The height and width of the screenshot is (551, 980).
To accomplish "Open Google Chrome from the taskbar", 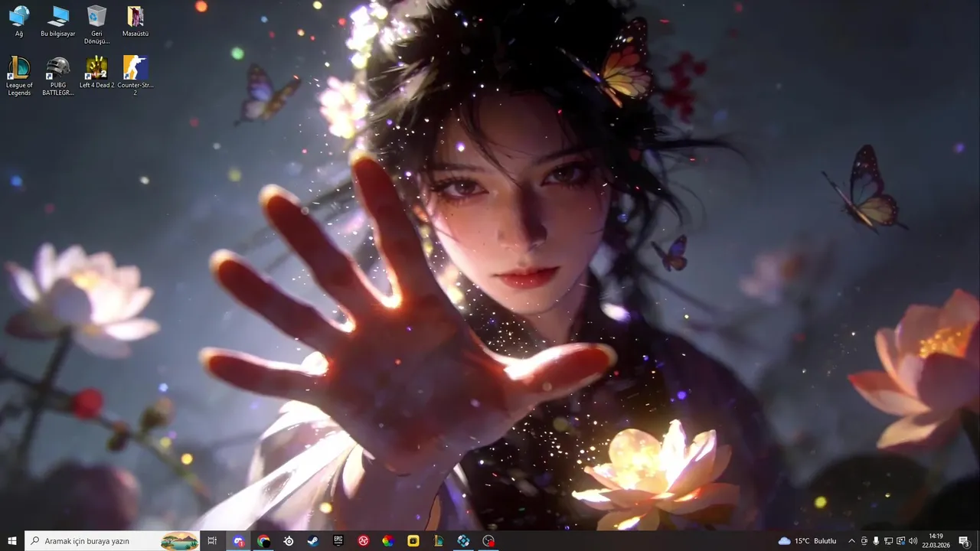I will [263, 541].
